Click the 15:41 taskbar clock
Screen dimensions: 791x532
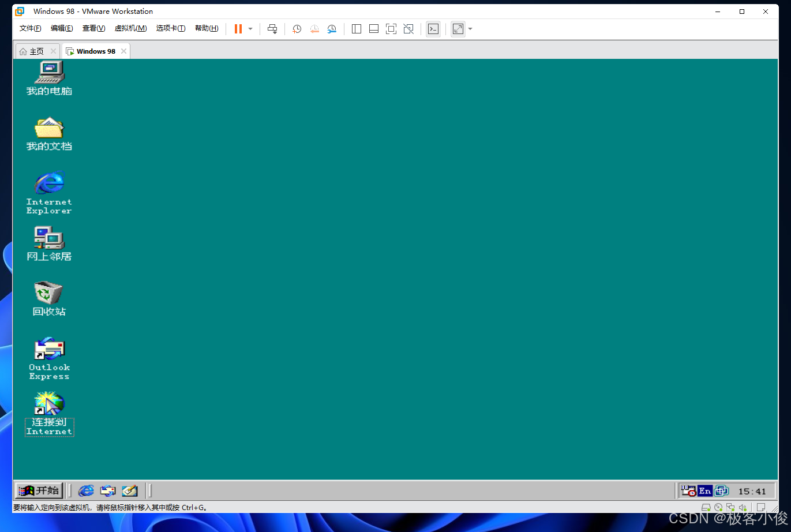pos(752,491)
